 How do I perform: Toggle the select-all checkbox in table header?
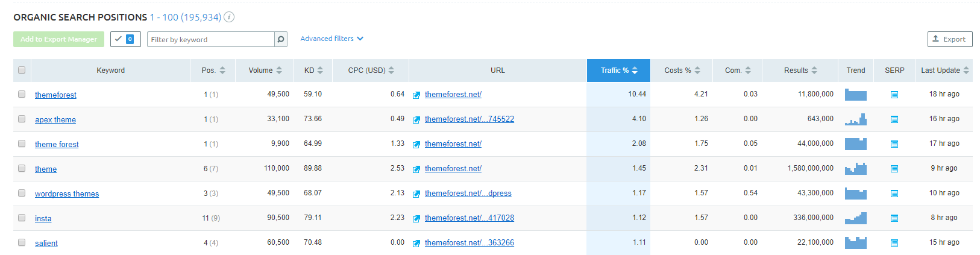(x=22, y=70)
